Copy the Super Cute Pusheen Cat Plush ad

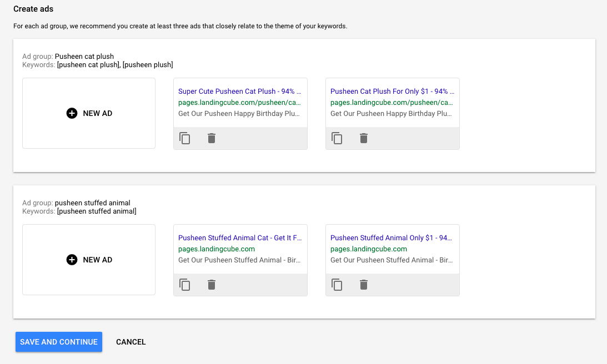pyautogui.click(x=185, y=138)
